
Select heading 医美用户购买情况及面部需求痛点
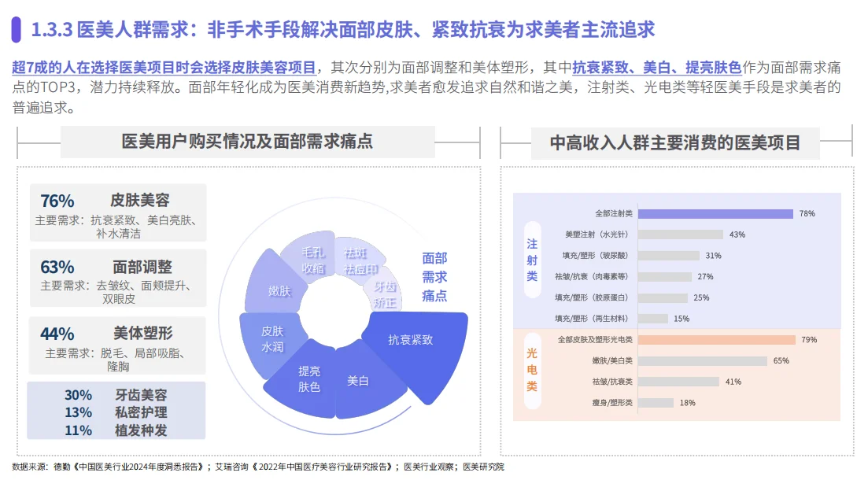pyautogui.click(x=247, y=141)
